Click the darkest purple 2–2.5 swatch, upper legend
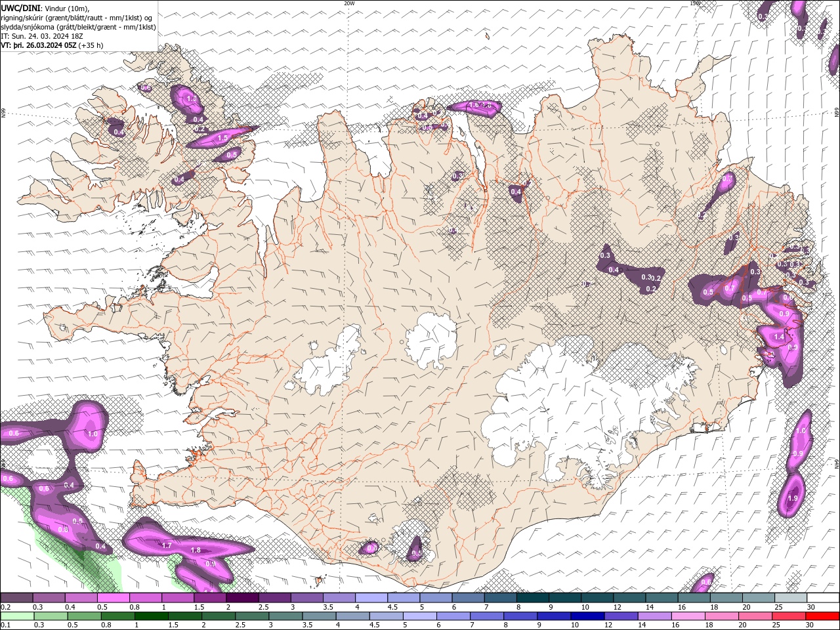The width and height of the screenshot is (840, 630). [x=242, y=598]
